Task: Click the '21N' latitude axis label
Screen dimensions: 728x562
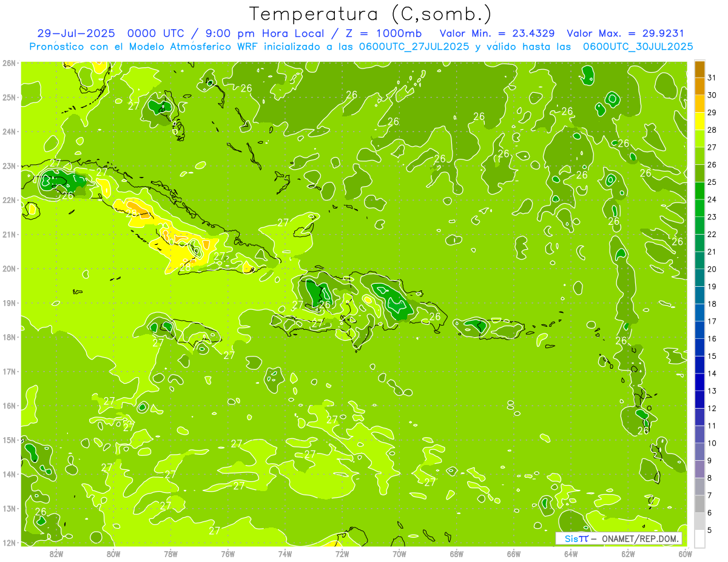Action: tap(9, 234)
